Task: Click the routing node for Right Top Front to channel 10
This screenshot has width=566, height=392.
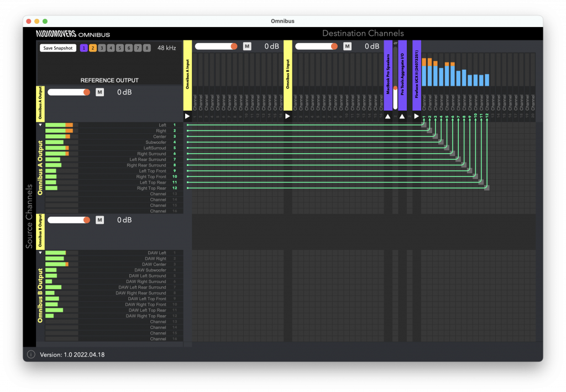Action: click(475, 176)
